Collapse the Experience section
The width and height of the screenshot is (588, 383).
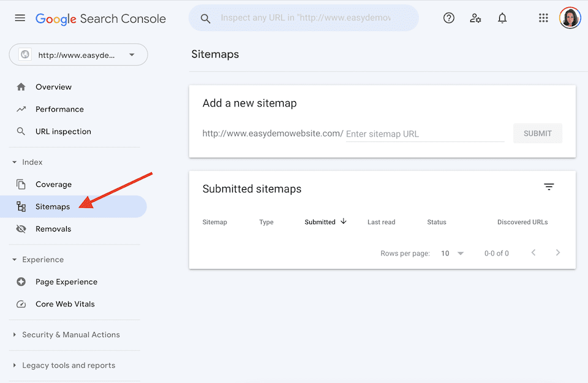click(15, 259)
